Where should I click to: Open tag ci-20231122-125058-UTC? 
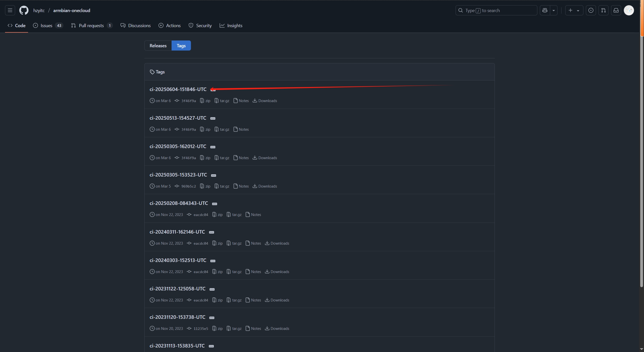[x=177, y=289]
